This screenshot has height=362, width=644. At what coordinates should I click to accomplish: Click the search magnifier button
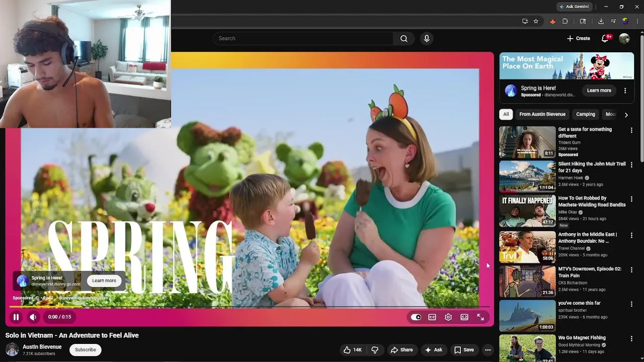[404, 39]
